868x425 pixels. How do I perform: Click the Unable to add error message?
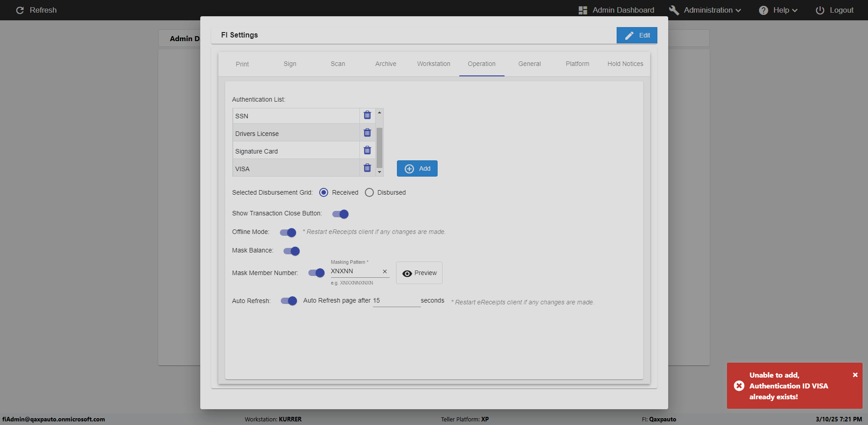coord(788,386)
